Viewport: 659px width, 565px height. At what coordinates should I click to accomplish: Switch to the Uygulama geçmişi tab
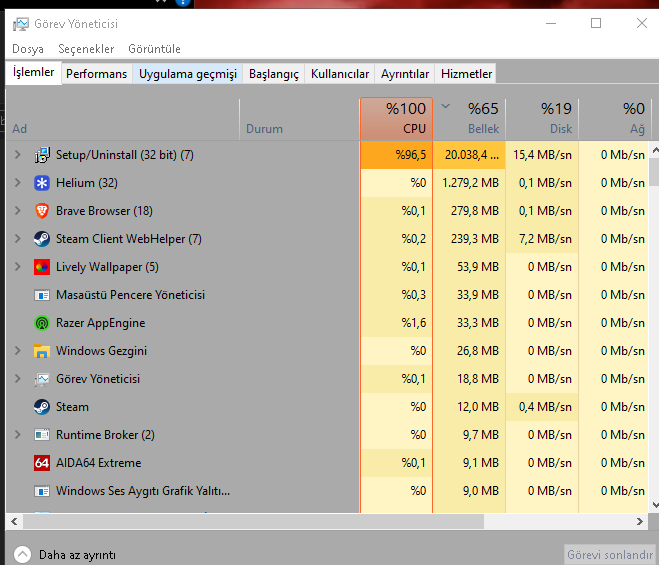tap(188, 74)
